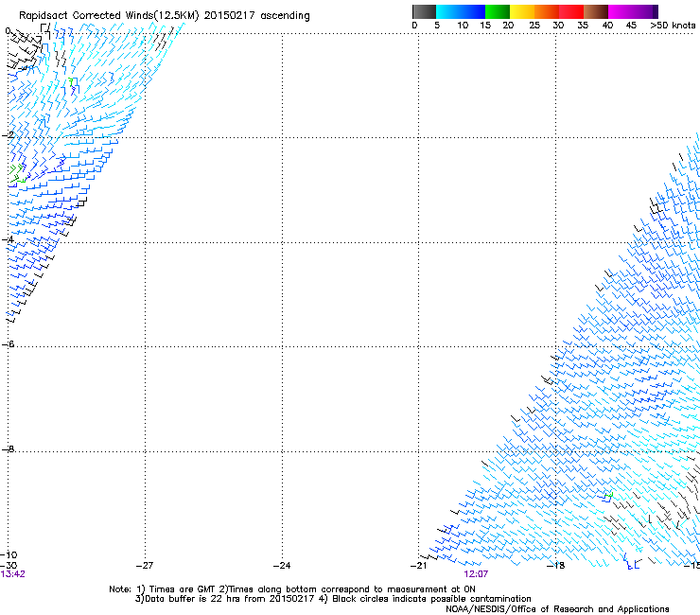Click the NOAA/NESDIS credit line

click(557, 609)
